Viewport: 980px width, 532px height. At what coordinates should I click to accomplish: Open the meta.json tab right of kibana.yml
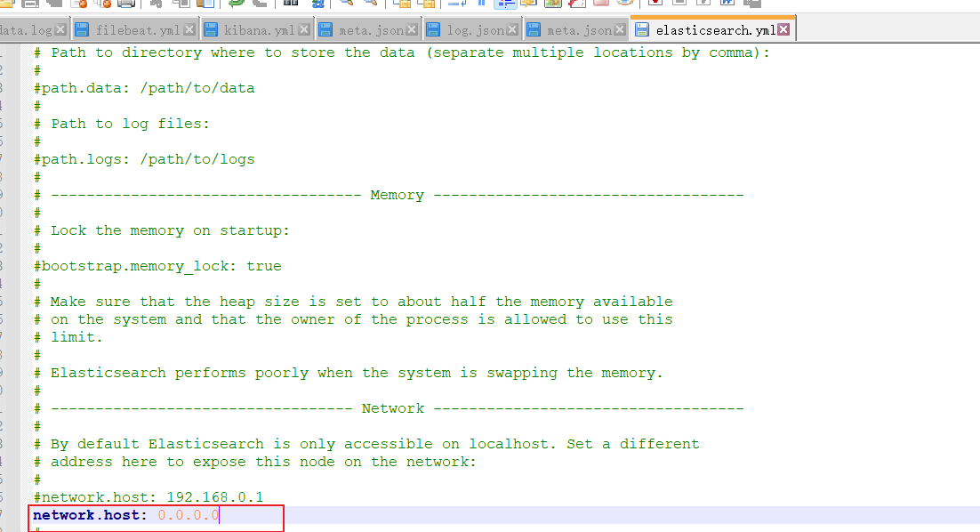coord(371,30)
